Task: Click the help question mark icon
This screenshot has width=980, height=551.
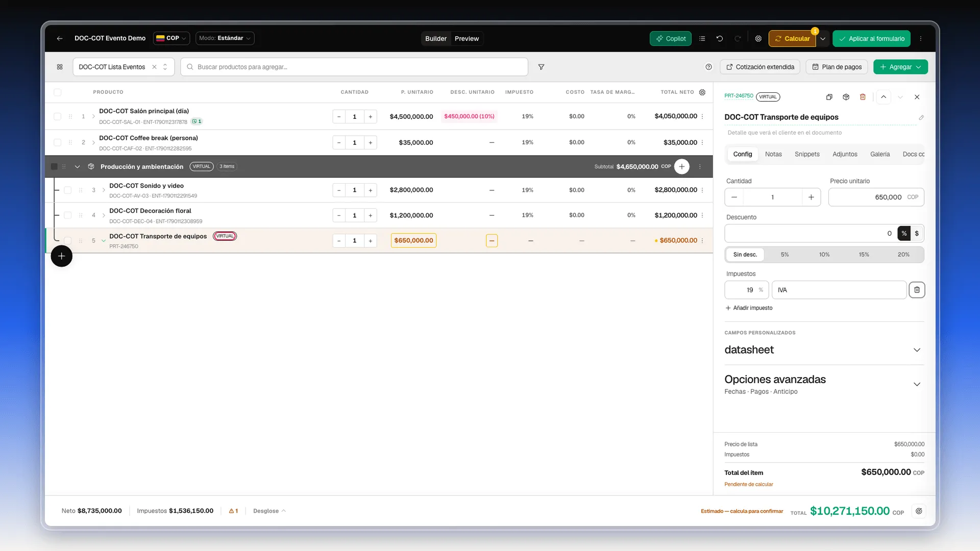Action: 708,67
